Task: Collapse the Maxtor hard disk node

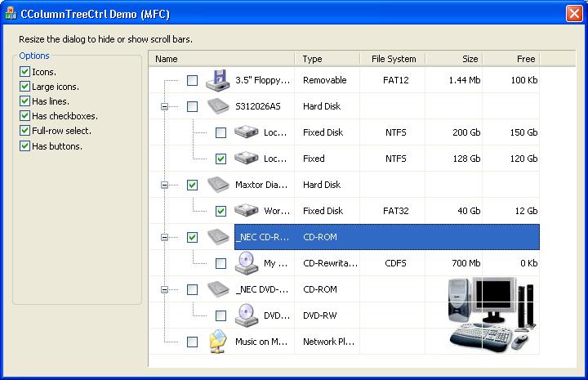Action: pos(164,185)
